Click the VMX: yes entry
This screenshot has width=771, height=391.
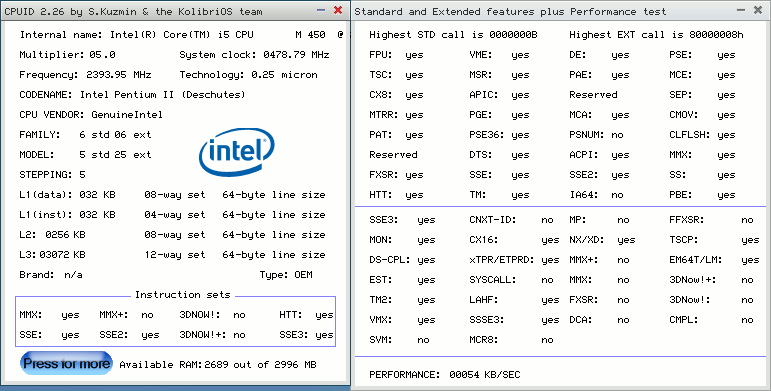tap(402, 320)
